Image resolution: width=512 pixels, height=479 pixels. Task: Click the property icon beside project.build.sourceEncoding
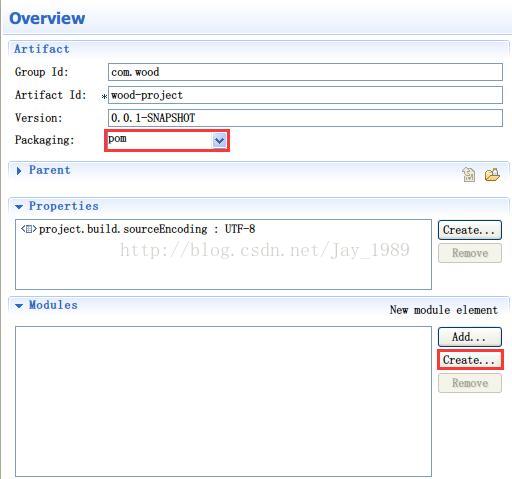[29, 229]
